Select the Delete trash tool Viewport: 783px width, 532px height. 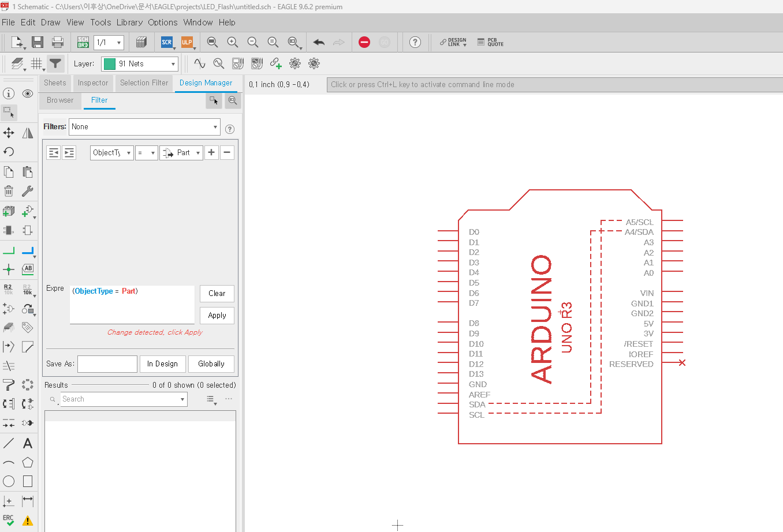click(9, 191)
